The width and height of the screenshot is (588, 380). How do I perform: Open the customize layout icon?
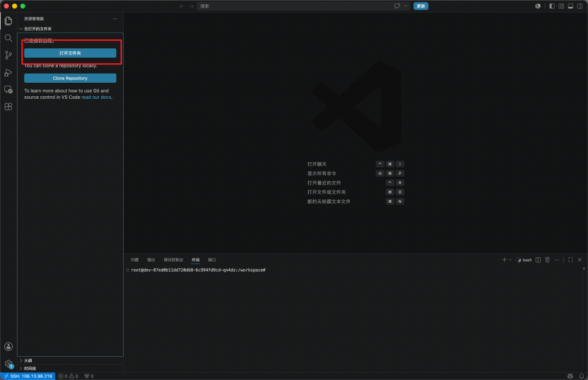(x=562, y=6)
